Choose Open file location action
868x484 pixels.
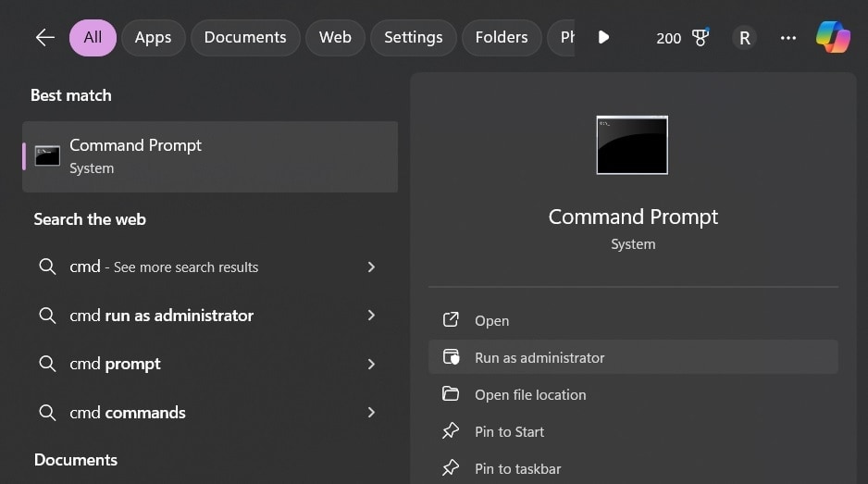[633, 395]
